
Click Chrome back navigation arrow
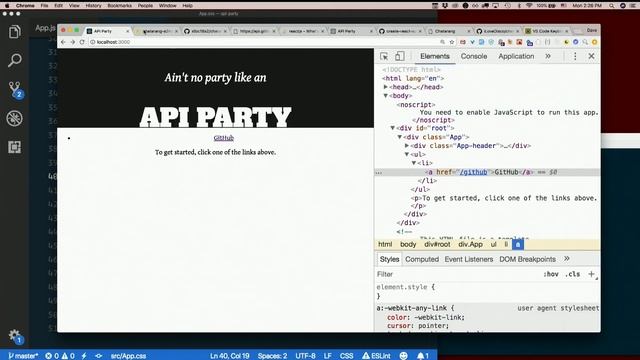click(x=63, y=42)
